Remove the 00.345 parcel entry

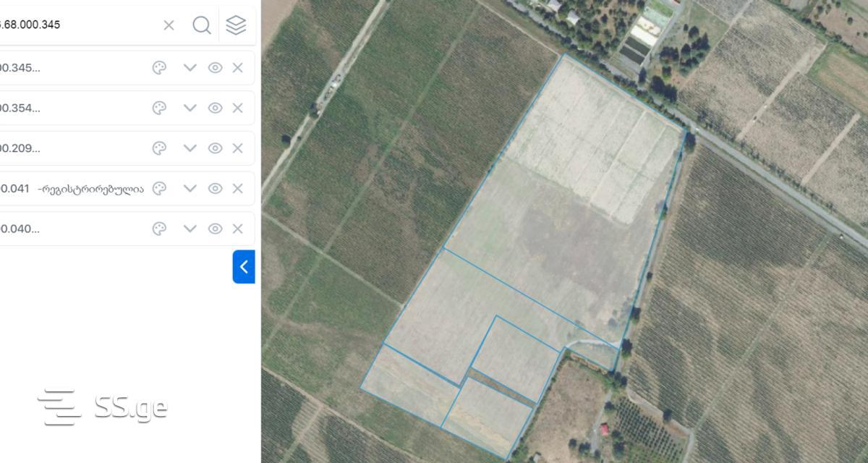point(237,67)
